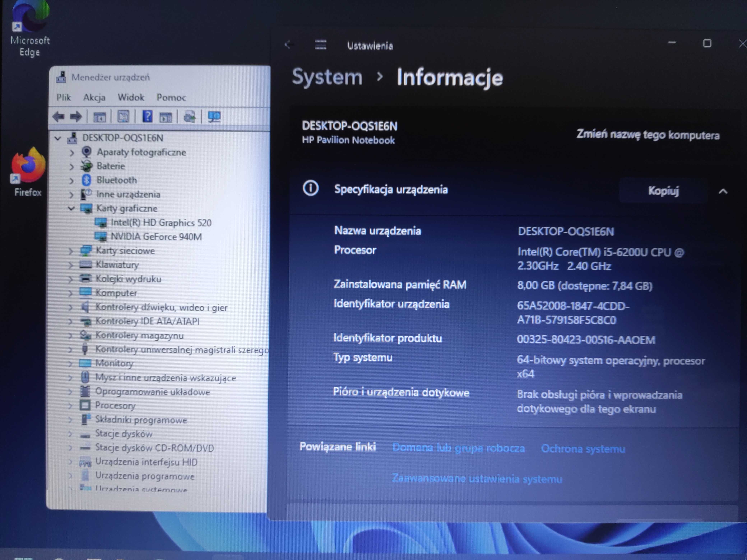Expand the Procesory category

coord(70,406)
